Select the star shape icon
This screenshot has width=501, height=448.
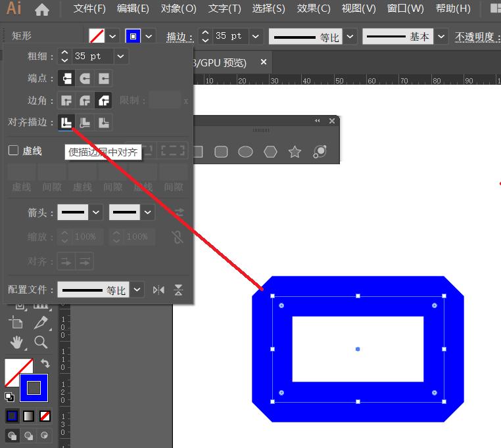tap(295, 152)
